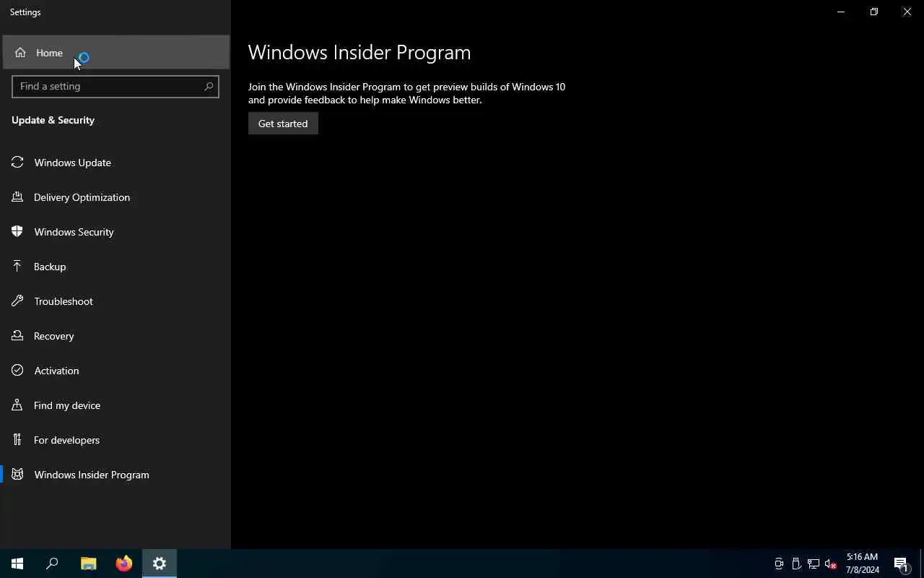Click the Find my device icon
The width and height of the screenshot is (924, 578).
[17, 405]
